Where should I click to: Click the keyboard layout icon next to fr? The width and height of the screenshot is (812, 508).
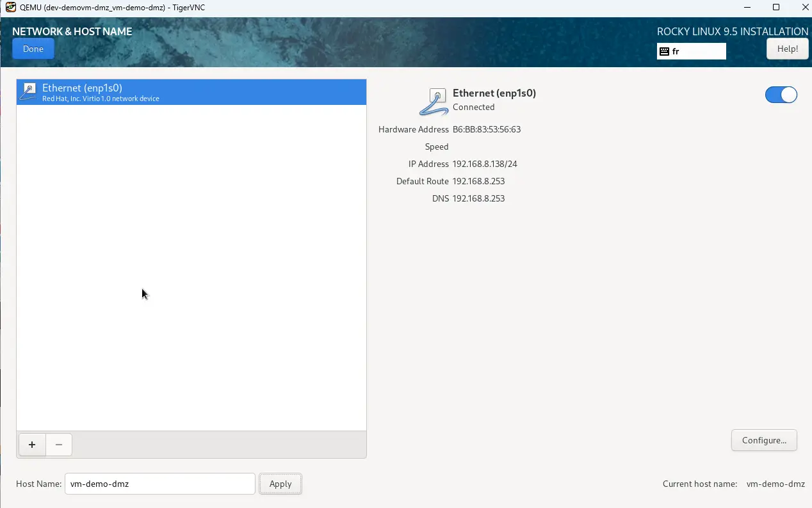tap(665, 52)
